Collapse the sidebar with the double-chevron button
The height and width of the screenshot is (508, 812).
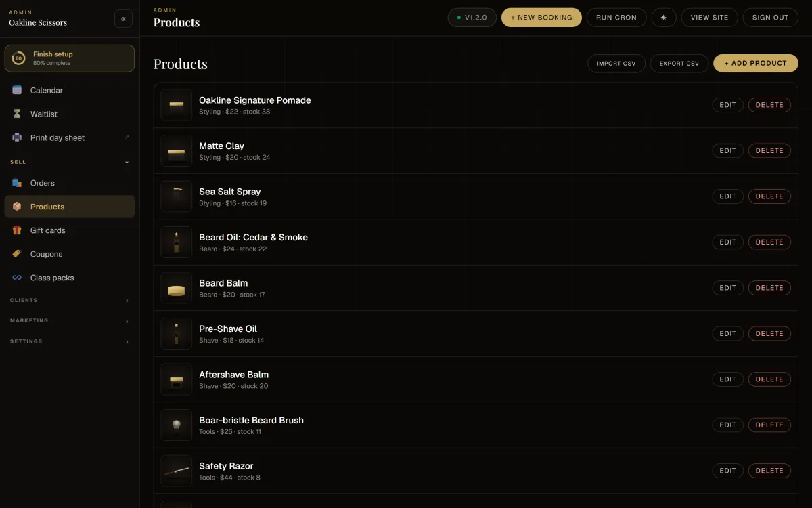click(x=123, y=19)
